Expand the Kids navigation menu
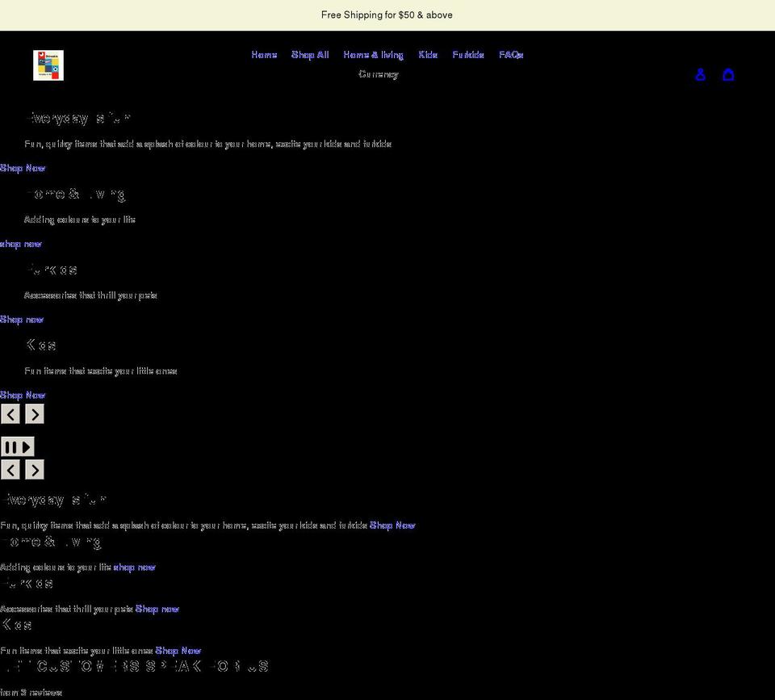Image resolution: width=775 pixels, height=700 pixels. coord(427,54)
